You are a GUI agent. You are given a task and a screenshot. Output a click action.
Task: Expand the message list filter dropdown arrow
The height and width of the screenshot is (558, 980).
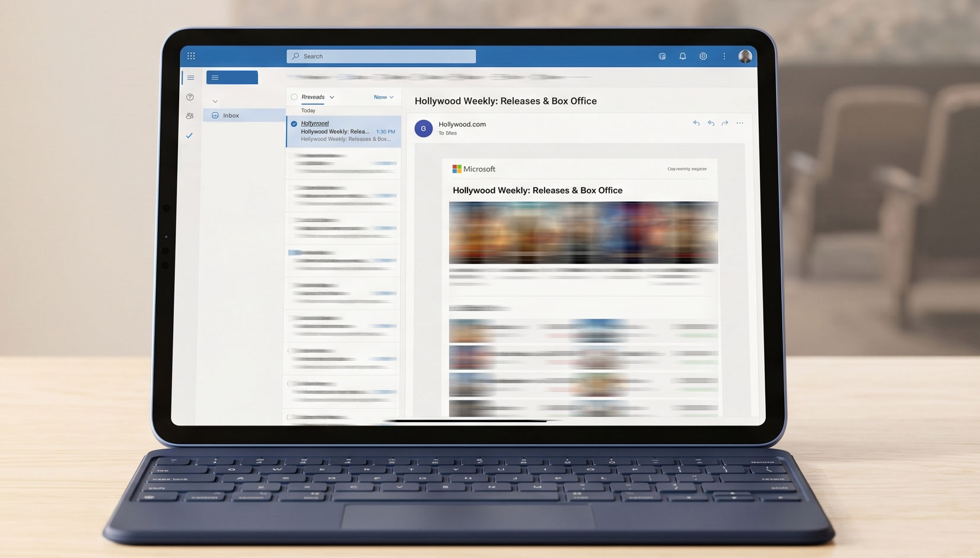coord(332,97)
